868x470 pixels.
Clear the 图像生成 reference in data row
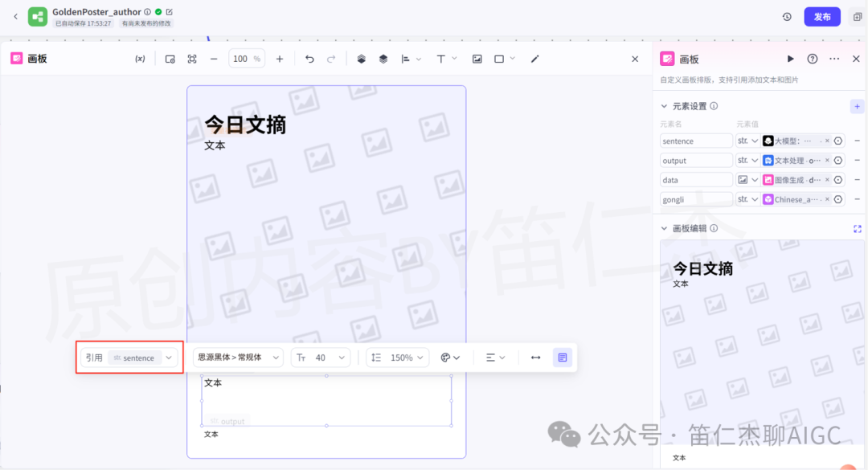coord(827,179)
